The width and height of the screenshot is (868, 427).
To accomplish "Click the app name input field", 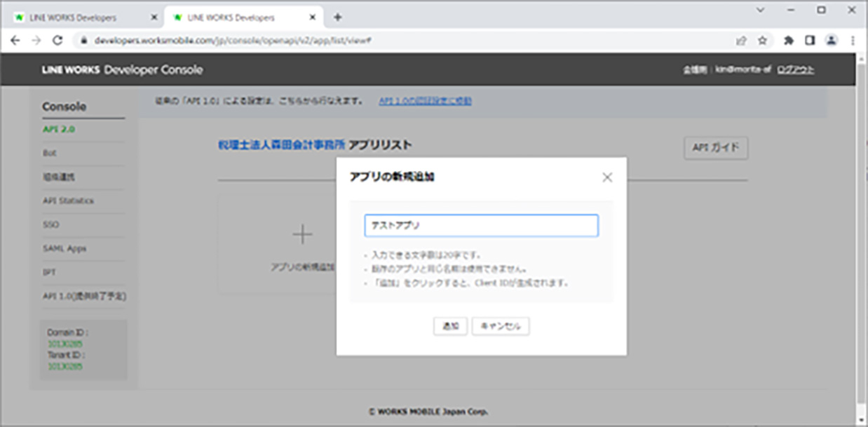I will click(481, 226).
